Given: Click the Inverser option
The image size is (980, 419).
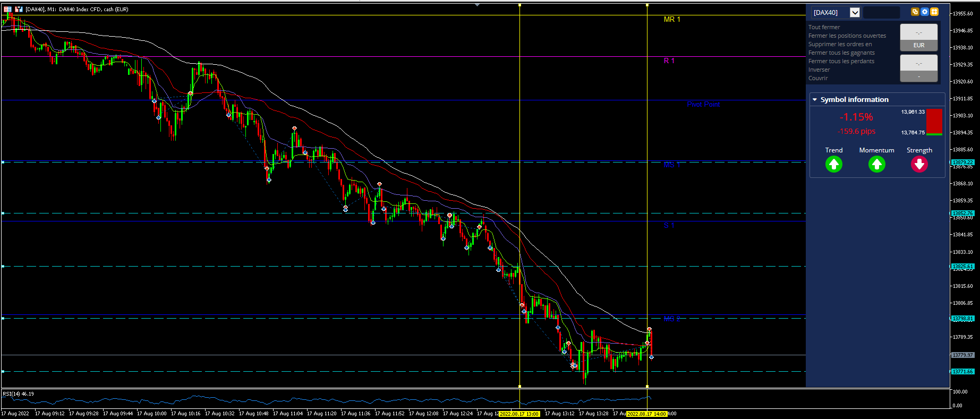Looking at the screenshot, I should [x=819, y=70].
